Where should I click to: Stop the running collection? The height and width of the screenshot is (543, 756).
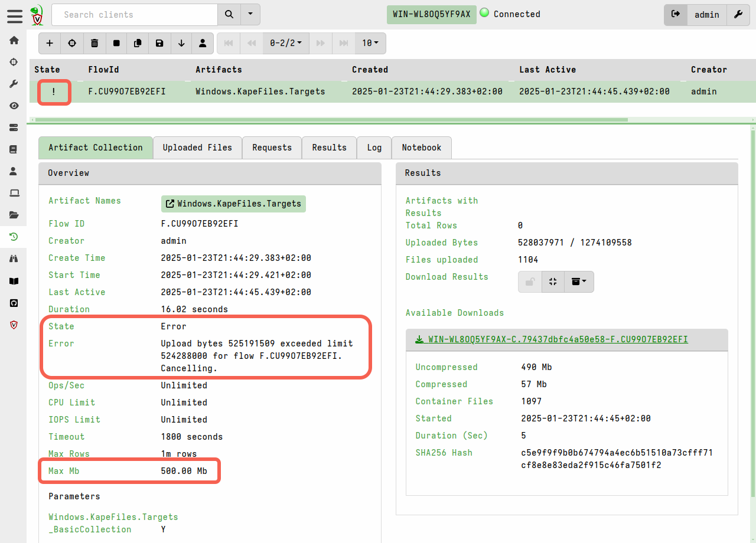tap(116, 43)
